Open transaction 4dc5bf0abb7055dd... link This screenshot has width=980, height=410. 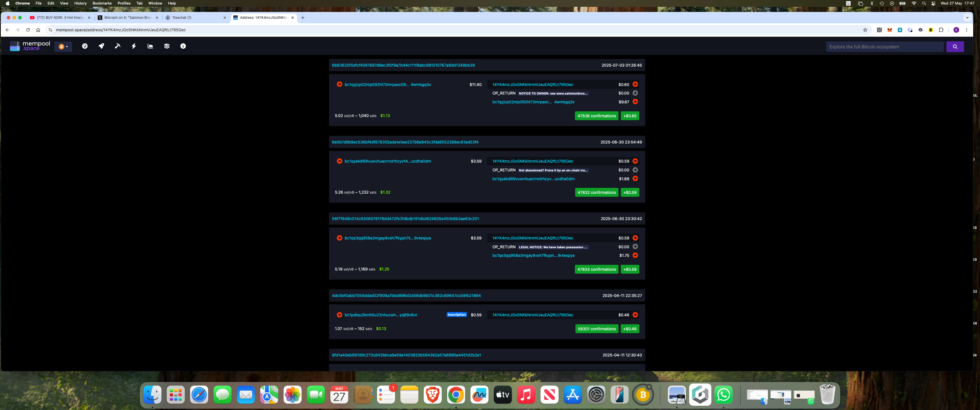point(406,296)
